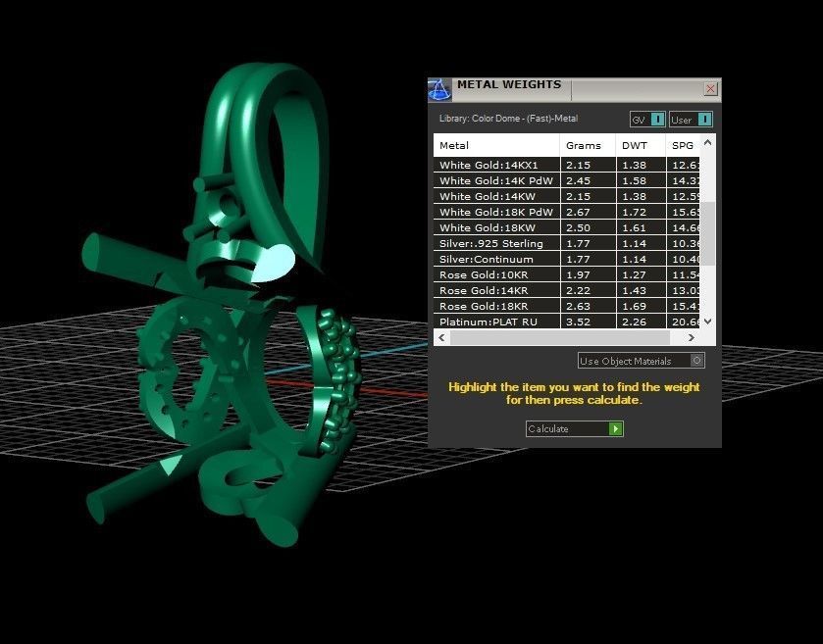The height and width of the screenshot is (644, 823).
Task: Click the SPG column header
Action: click(683, 145)
